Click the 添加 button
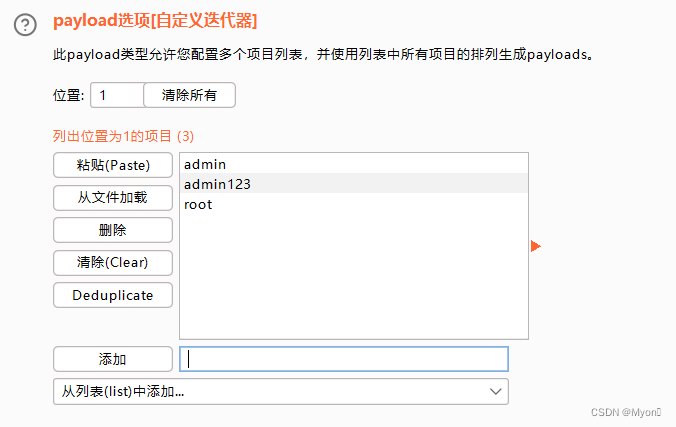This screenshot has width=676, height=427. point(113,359)
